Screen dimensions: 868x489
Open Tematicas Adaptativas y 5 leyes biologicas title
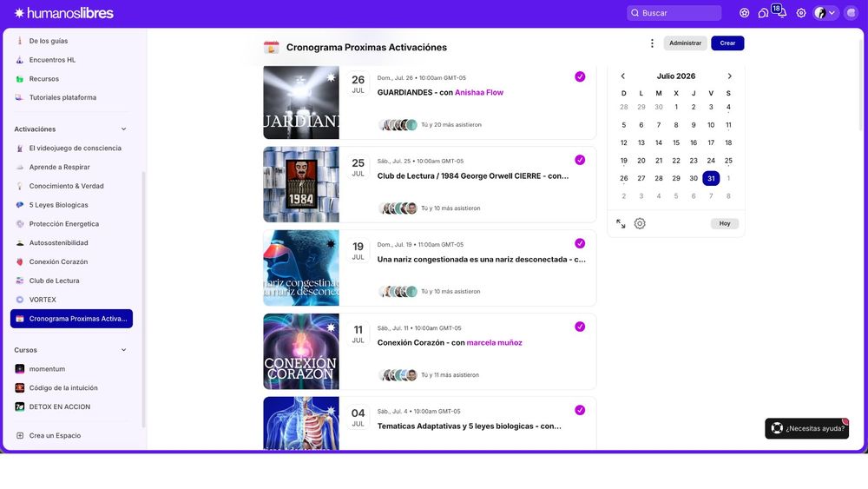pos(469,426)
